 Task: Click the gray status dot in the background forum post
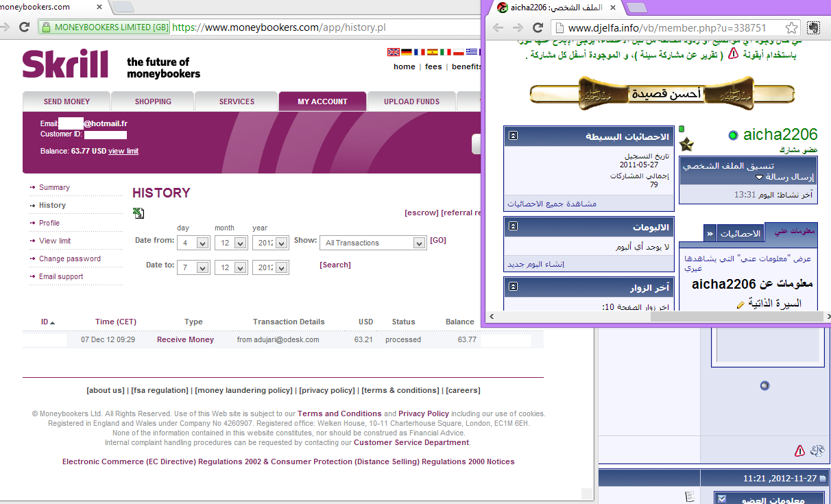tap(765, 386)
